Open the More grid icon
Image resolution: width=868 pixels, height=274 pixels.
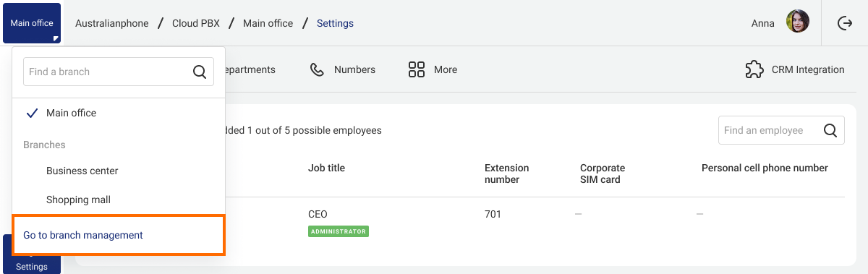tap(416, 69)
